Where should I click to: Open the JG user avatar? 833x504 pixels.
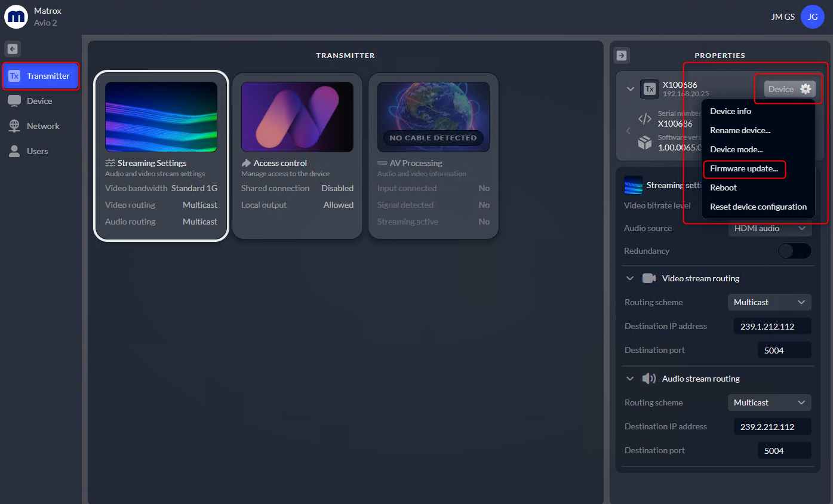(x=812, y=17)
